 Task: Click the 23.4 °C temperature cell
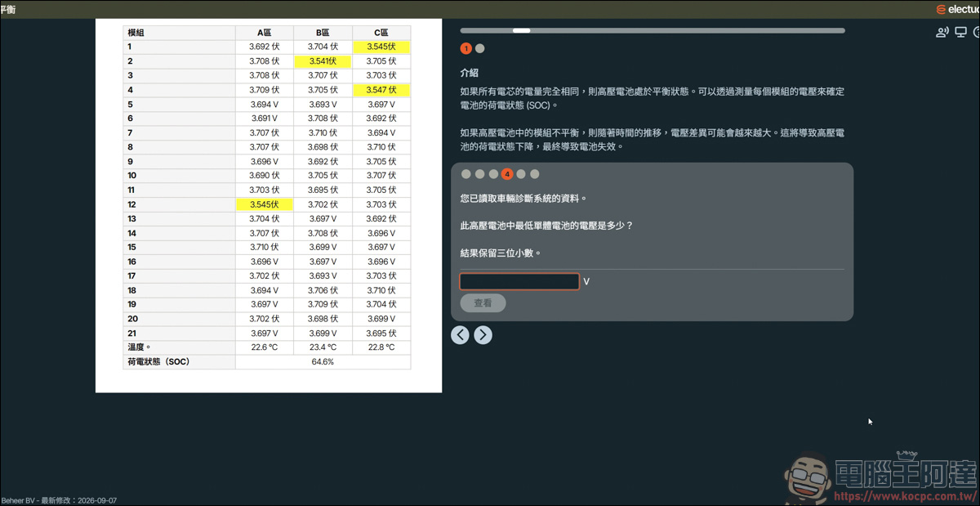click(x=323, y=347)
